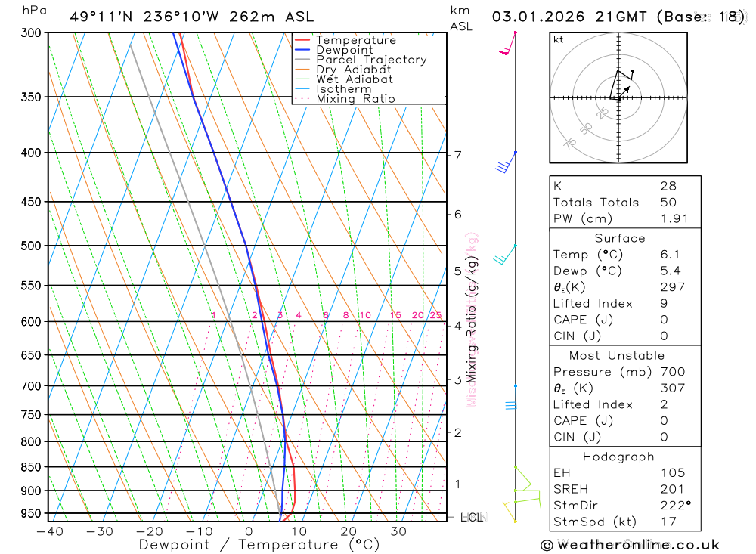Click the 75 kt hodograph ring label
This screenshot has height=554, width=756.
tap(570, 143)
